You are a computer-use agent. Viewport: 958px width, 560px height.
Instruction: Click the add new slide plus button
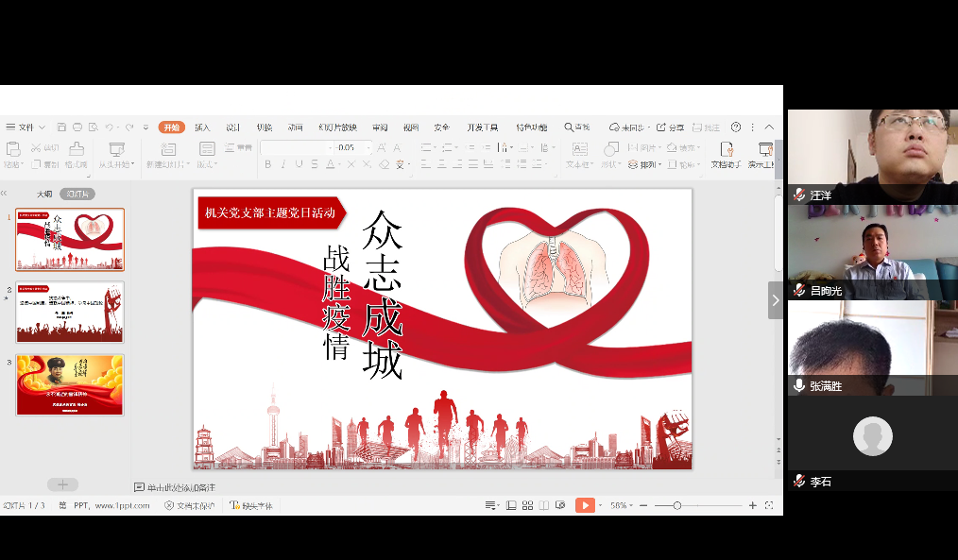(x=62, y=484)
